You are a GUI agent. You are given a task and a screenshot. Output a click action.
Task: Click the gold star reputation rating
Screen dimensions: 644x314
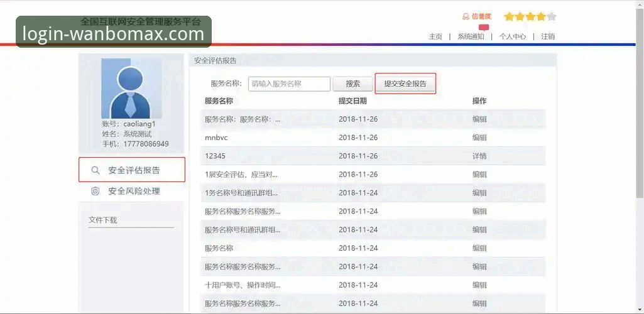coord(530,17)
